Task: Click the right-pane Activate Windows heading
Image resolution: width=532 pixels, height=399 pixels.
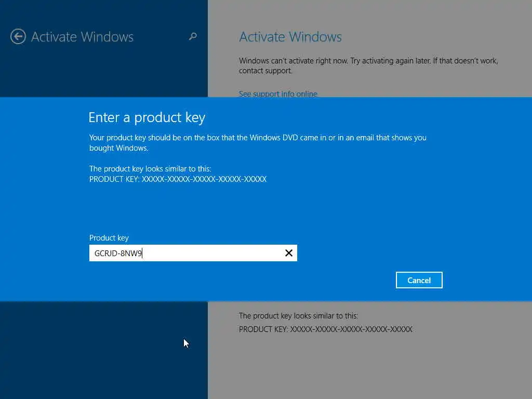Action: click(290, 37)
